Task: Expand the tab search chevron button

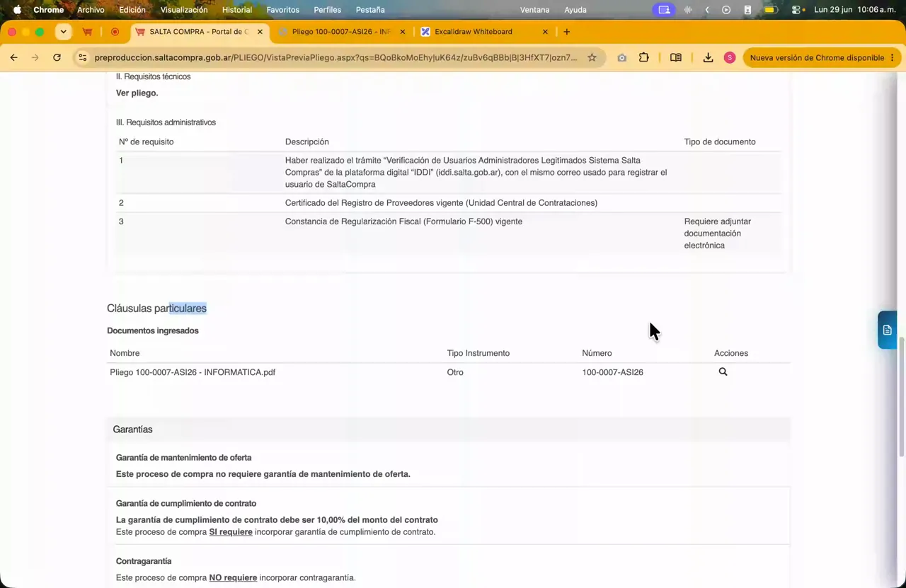Action: point(64,32)
